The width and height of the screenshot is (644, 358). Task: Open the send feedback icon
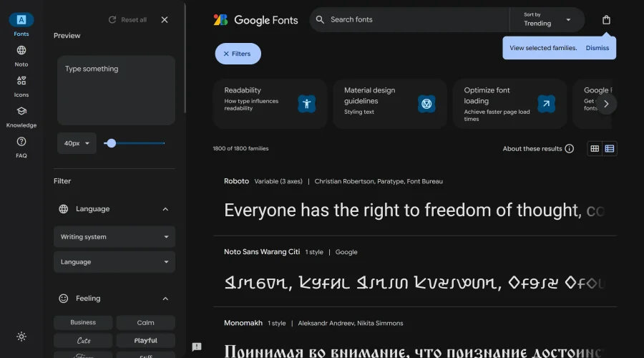click(197, 347)
